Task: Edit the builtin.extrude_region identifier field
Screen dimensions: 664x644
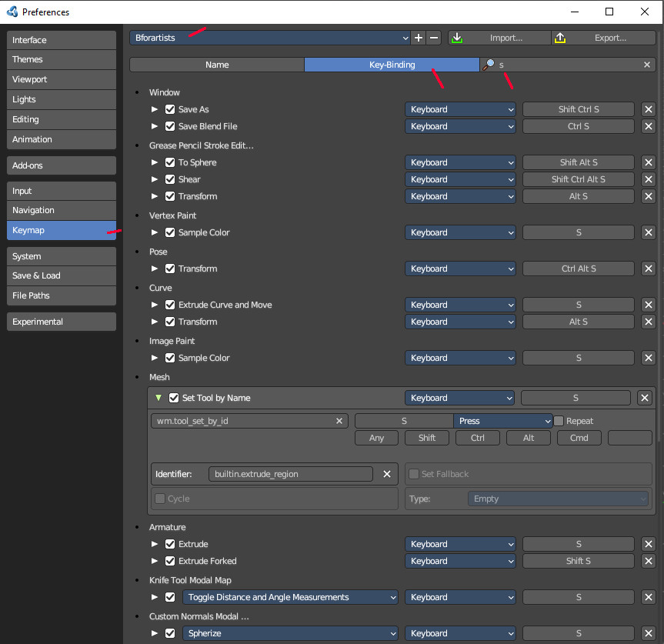Action: (x=291, y=474)
